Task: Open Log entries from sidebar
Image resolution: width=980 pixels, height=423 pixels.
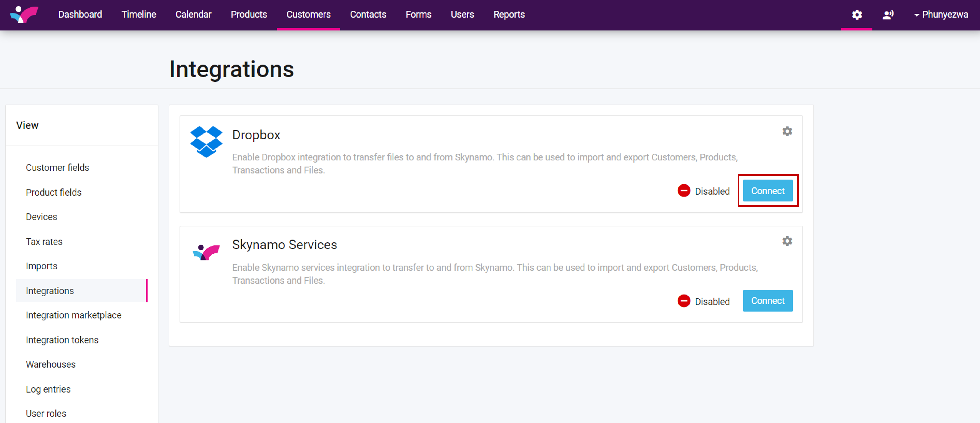Action: pyautogui.click(x=48, y=389)
